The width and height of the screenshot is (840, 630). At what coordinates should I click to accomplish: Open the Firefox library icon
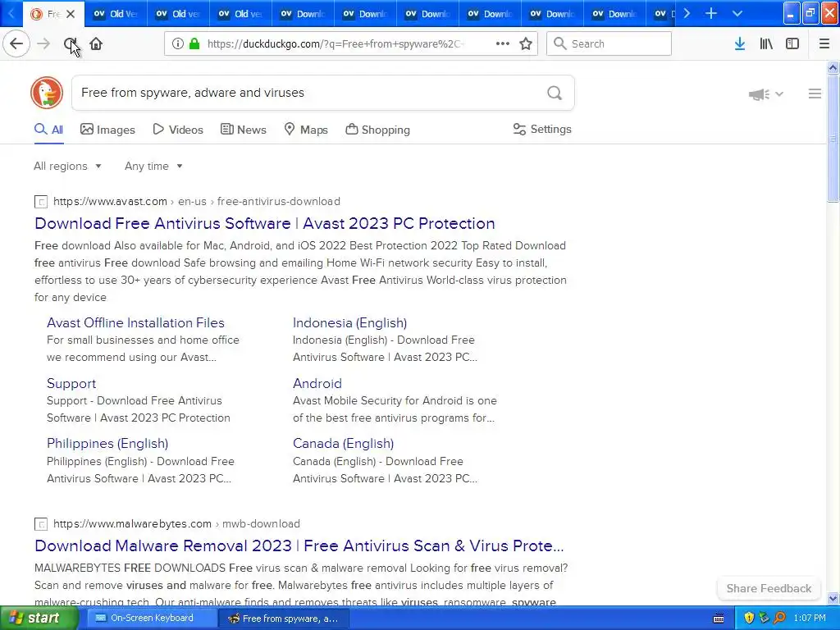pyautogui.click(x=766, y=44)
